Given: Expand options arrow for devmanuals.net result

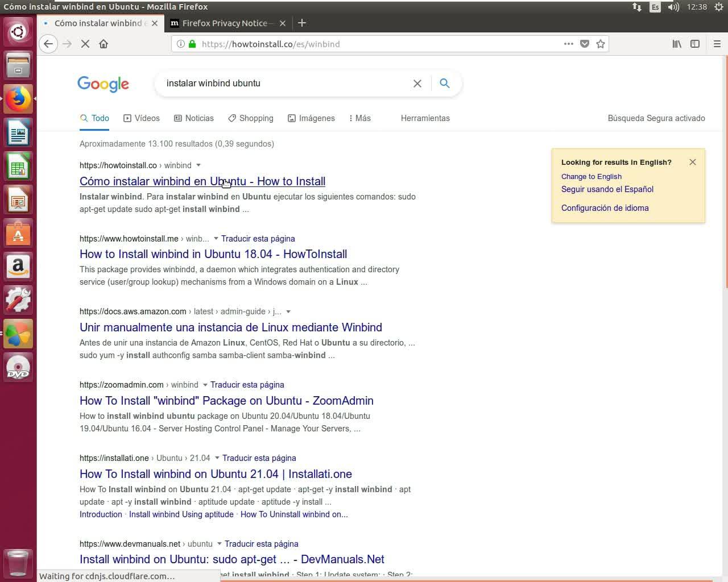Looking at the screenshot, I should tap(219, 544).
